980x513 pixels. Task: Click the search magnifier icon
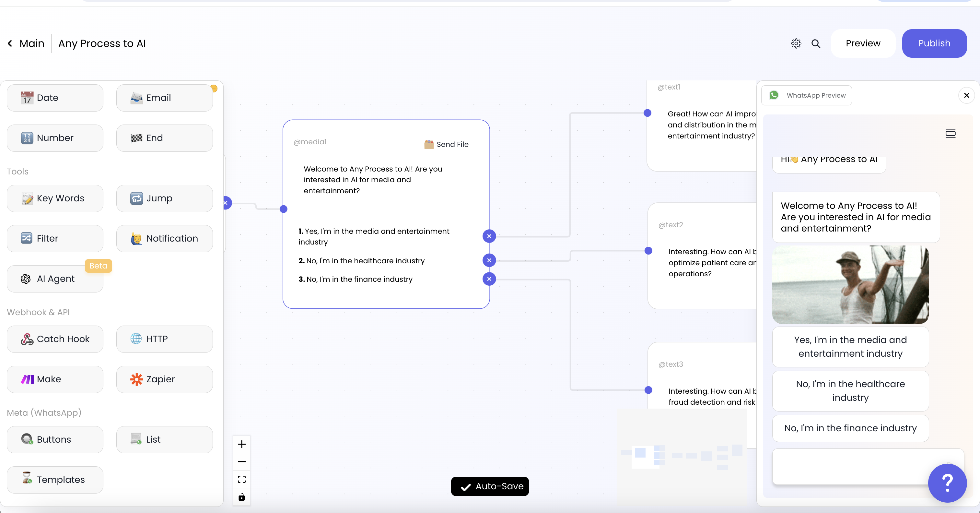click(x=816, y=43)
